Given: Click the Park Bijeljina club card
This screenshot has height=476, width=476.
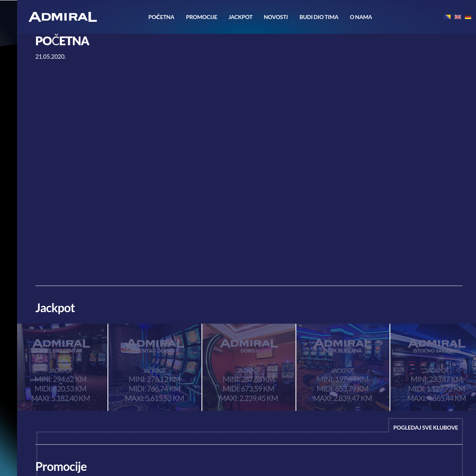Looking at the screenshot, I should tap(343, 367).
